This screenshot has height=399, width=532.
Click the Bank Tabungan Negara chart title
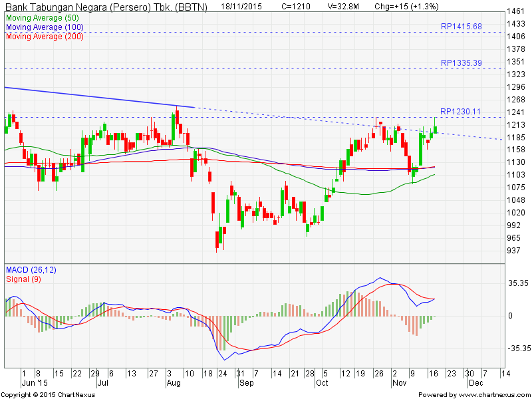click(106, 7)
